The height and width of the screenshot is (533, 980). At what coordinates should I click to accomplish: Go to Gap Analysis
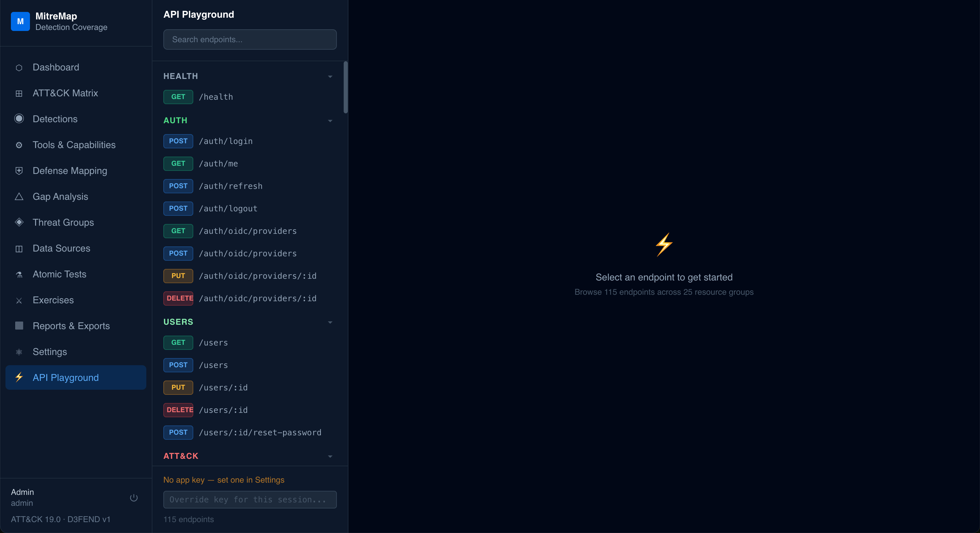(76, 197)
